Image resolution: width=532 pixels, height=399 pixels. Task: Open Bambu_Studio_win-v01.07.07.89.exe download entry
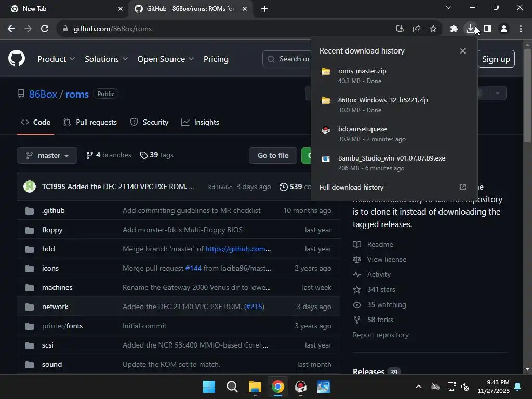pyautogui.click(x=394, y=163)
